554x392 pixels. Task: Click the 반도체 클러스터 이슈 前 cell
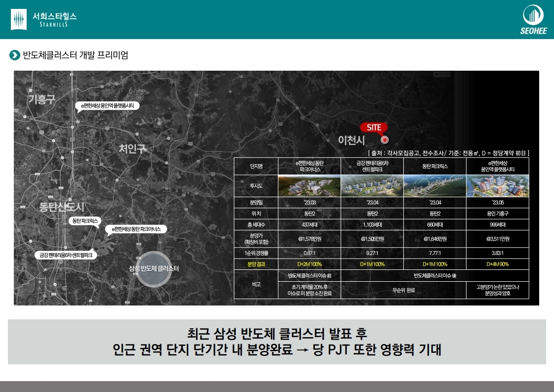point(309,275)
